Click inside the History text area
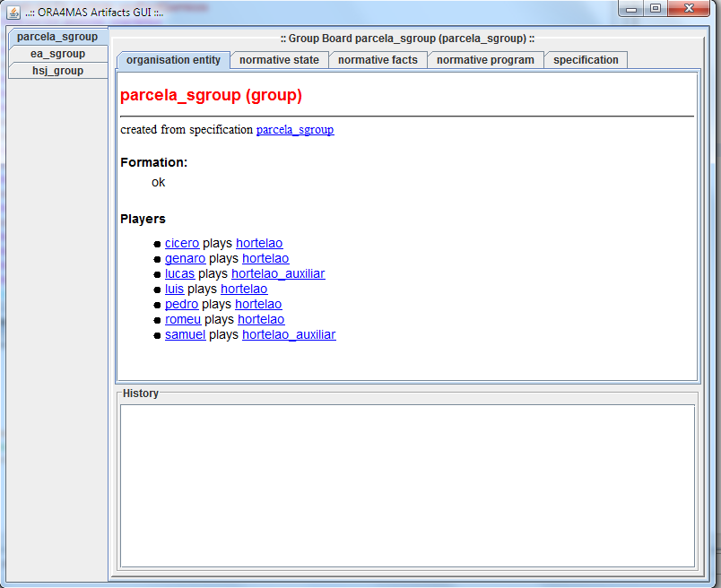This screenshot has width=721, height=588. (407, 485)
